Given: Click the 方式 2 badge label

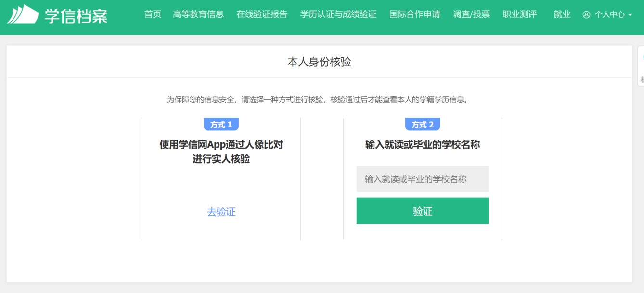Looking at the screenshot, I should click(x=423, y=125).
